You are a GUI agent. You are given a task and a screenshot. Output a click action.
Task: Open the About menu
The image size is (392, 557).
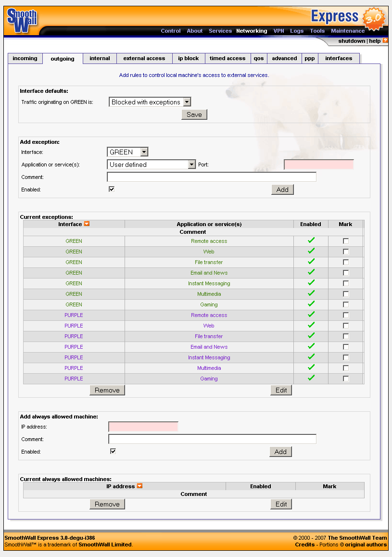(x=195, y=31)
